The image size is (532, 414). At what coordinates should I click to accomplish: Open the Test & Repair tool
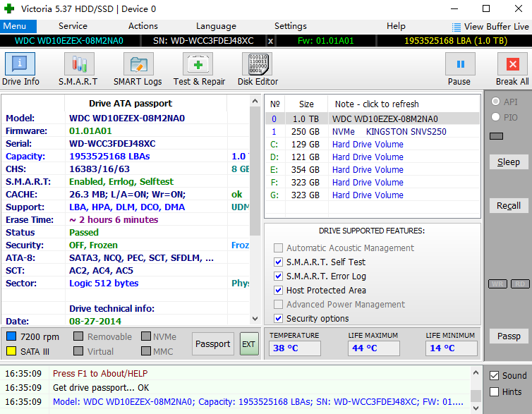coord(199,65)
